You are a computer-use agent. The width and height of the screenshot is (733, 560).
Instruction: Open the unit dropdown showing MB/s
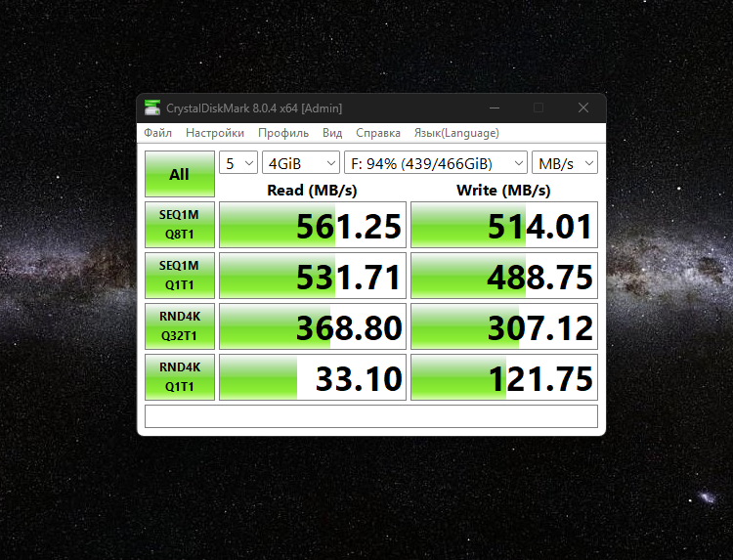(565, 162)
